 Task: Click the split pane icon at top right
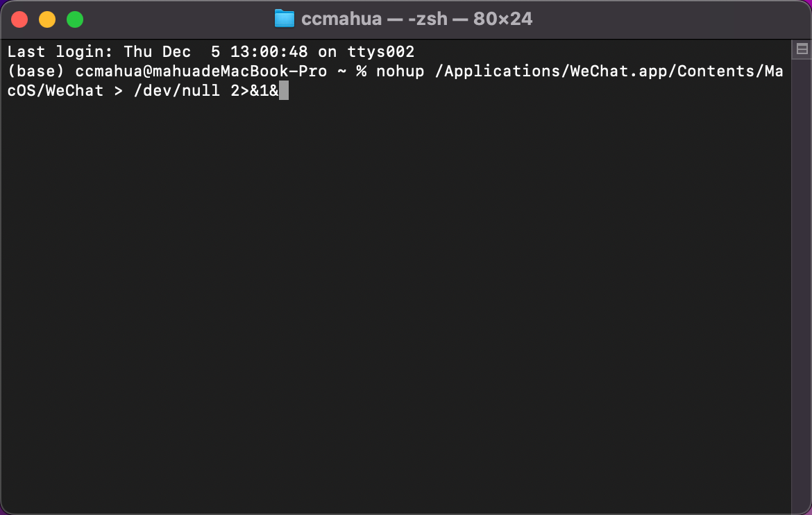coord(802,49)
